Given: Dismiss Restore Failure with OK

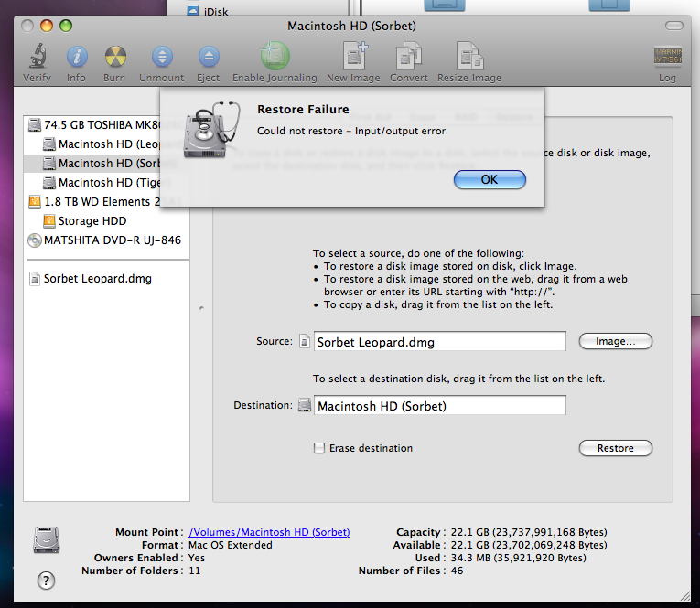Looking at the screenshot, I should pyautogui.click(x=490, y=179).
